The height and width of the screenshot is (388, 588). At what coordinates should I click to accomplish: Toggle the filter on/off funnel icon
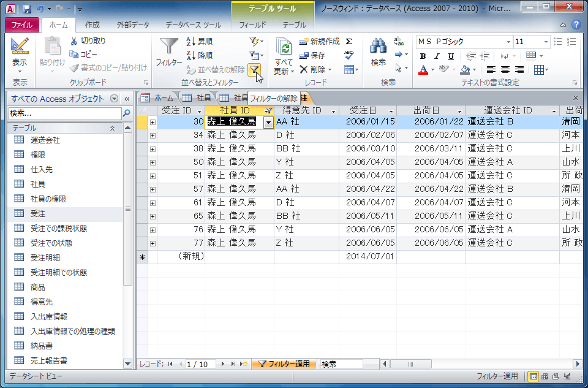254,69
